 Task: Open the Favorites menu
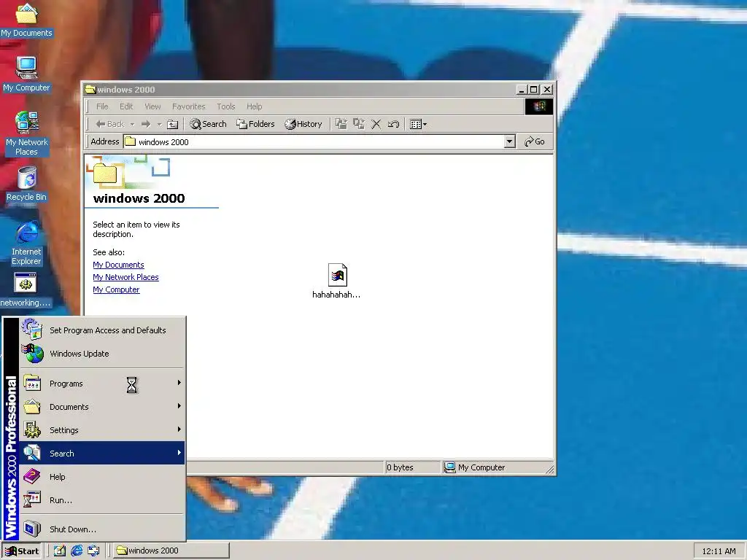[189, 106]
